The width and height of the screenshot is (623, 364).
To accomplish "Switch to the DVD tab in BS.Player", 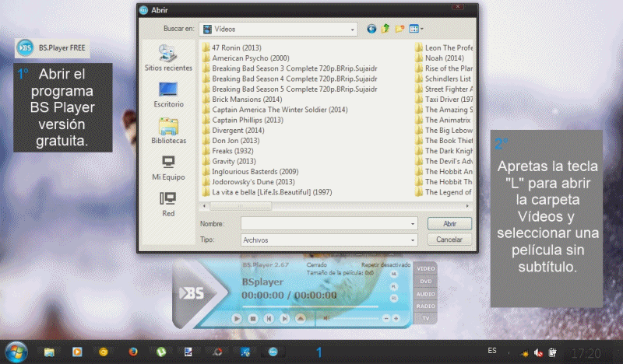I will pyautogui.click(x=425, y=282).
